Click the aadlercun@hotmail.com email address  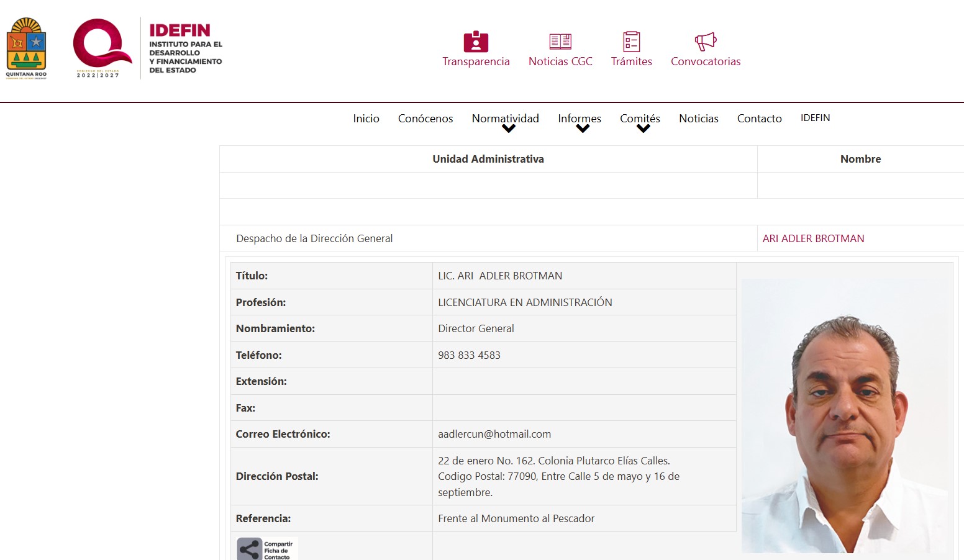[494, 434]
